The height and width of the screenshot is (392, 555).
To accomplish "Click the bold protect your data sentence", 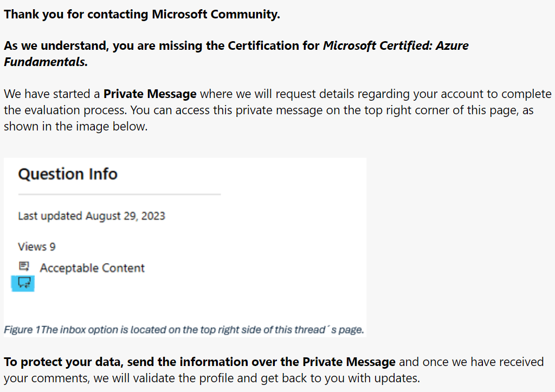I will (x=200, y=362).
